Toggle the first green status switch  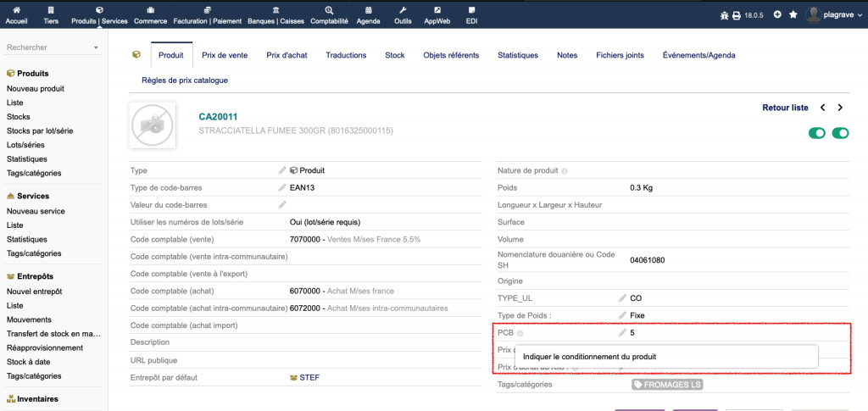pyautogui.click(x=817, y=133)
